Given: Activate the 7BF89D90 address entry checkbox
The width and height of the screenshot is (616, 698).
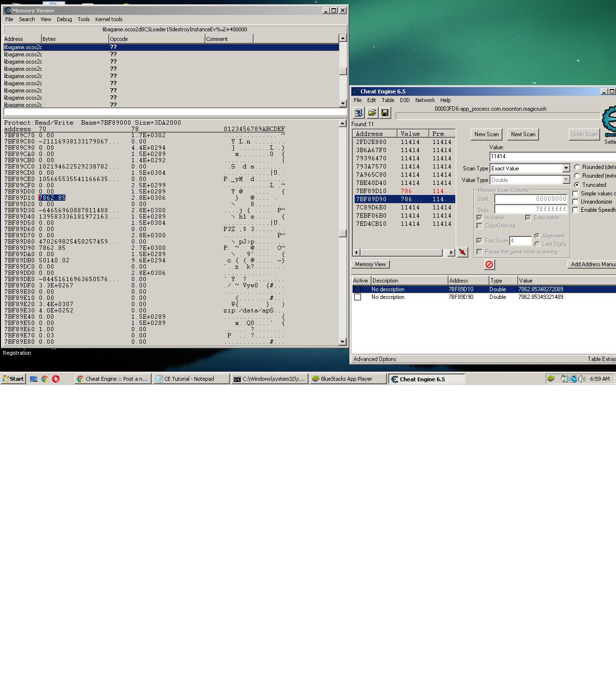Looking at the screenshot, I should coord(358,297).
